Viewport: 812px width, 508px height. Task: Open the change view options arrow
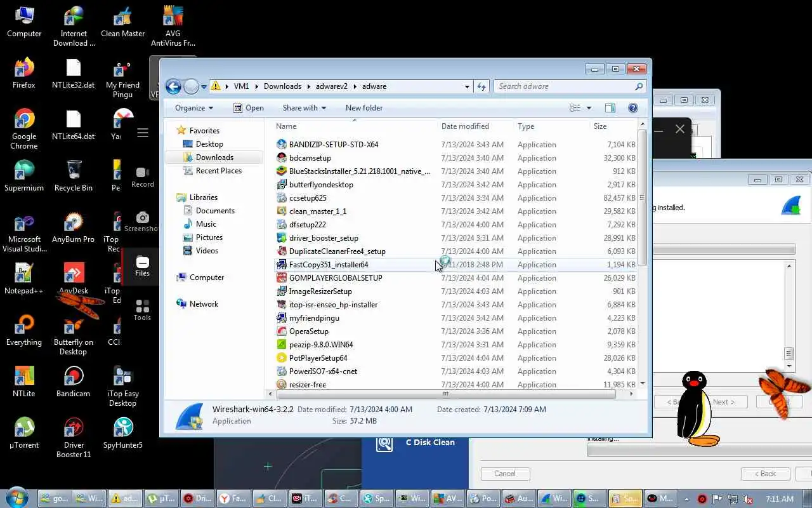click(x=589, y=108)
